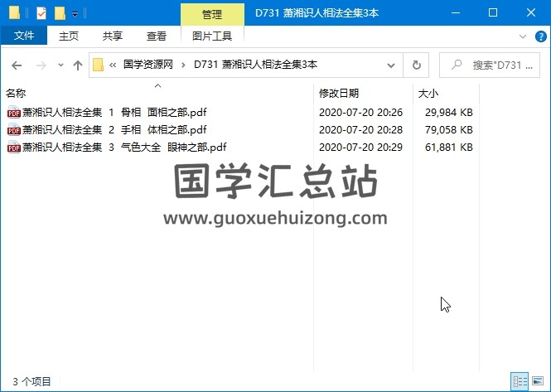Switch to the 共享 ribbon tab

tap(113, 36)
